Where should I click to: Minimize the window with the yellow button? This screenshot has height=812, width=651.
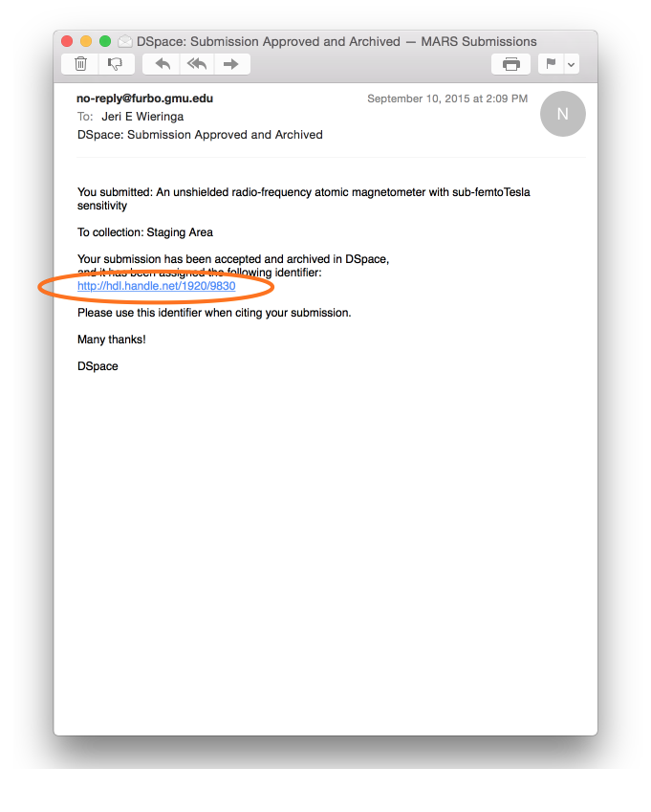(x=86, y=41)
